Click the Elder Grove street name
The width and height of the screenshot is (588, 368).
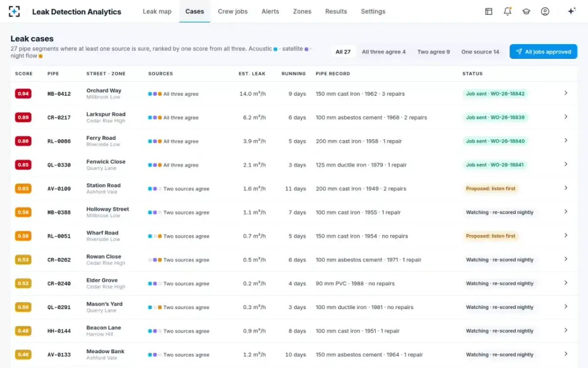102,280
